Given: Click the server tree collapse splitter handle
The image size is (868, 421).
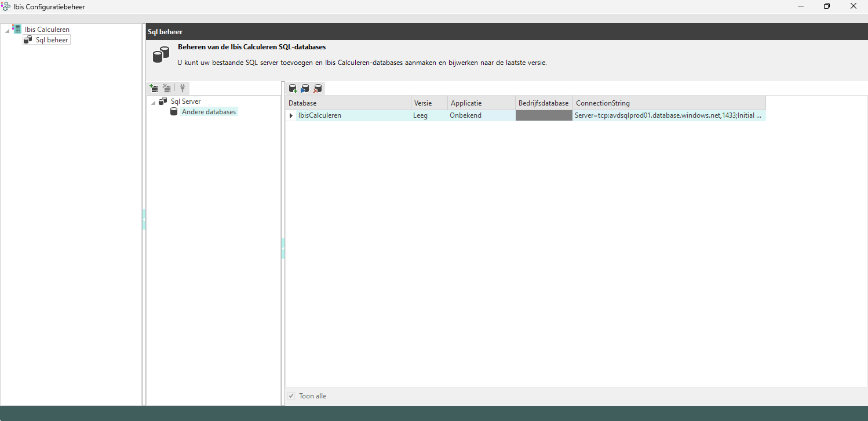Looking at the screenshot, I should click(283, 248).
